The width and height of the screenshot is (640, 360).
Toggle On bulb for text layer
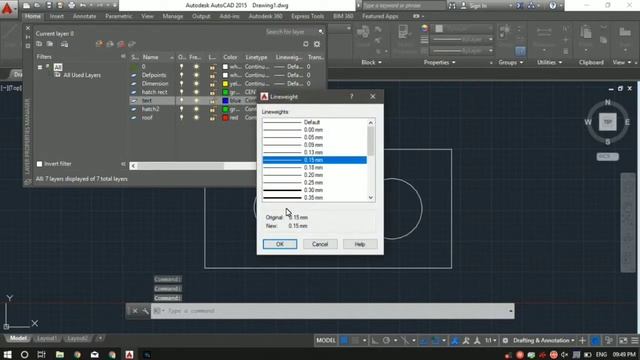(x=182, y=100)
